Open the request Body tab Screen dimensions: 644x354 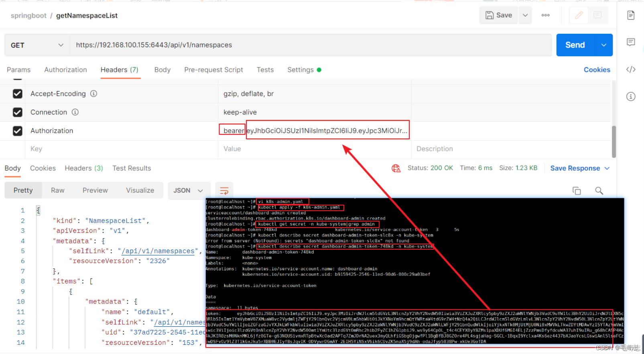(x=163, y=70)
